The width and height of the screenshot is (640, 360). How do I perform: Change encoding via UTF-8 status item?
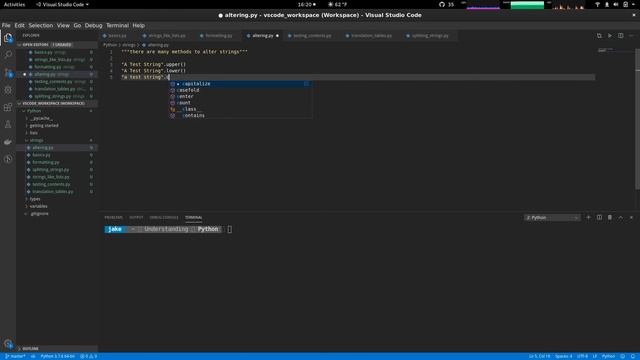(x=582, y=356)
